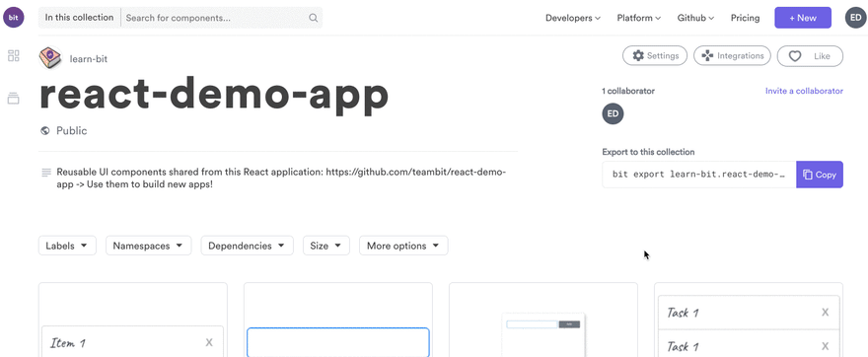The width and height of the screenshot is (868, 357).
Task: Click the bit export command text field
Action: [x=699, y=175]
